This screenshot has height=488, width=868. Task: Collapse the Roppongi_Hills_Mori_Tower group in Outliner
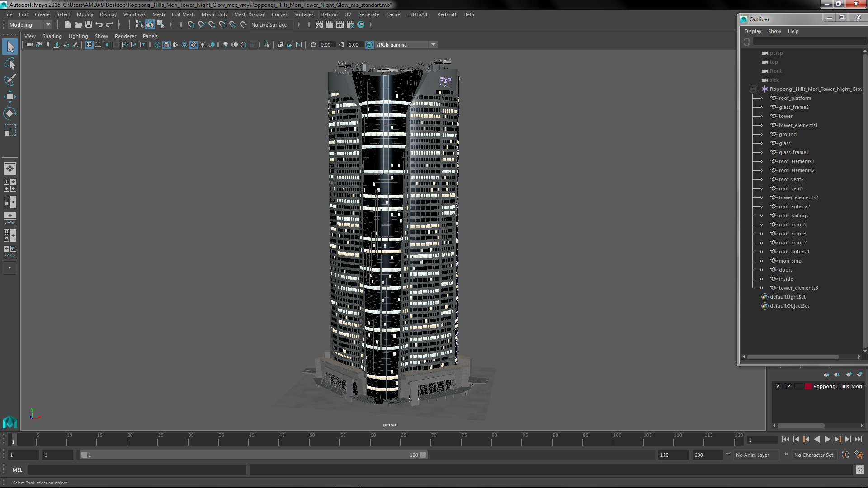pyautogui.click(x=753, y=89)
